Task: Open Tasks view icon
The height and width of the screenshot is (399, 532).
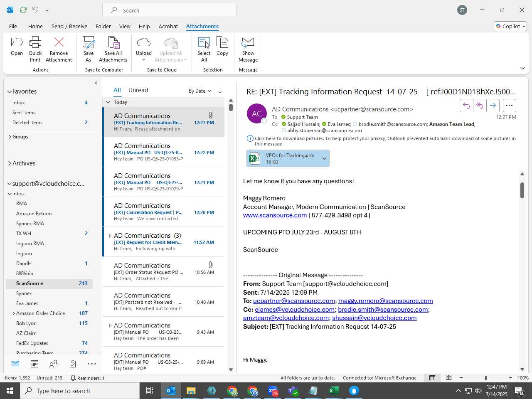Action: (73, 364)
